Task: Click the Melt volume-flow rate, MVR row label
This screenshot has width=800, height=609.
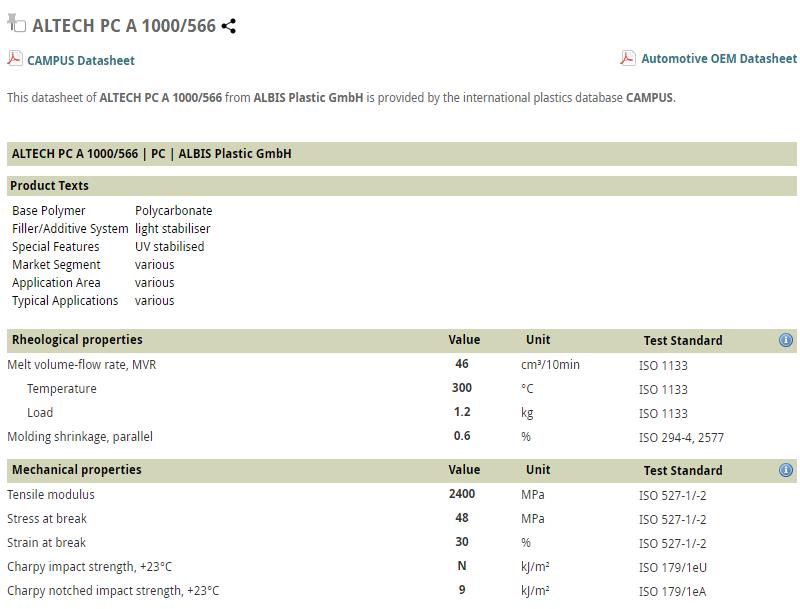Action: pyautogui.click(x=82, y=365)
